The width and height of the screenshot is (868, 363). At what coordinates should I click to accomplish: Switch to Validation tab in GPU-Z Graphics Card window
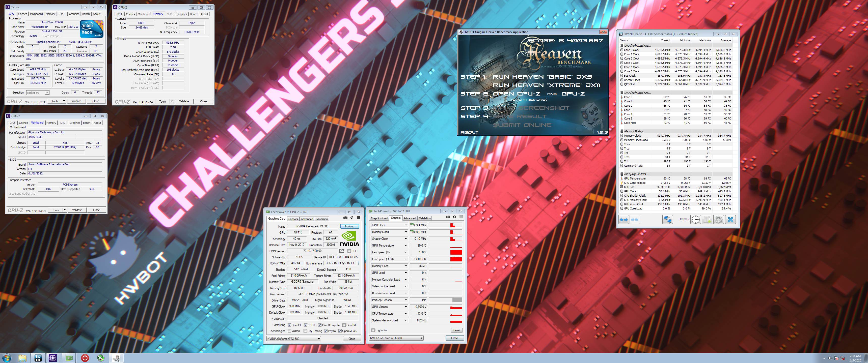(x=322, y=219)
